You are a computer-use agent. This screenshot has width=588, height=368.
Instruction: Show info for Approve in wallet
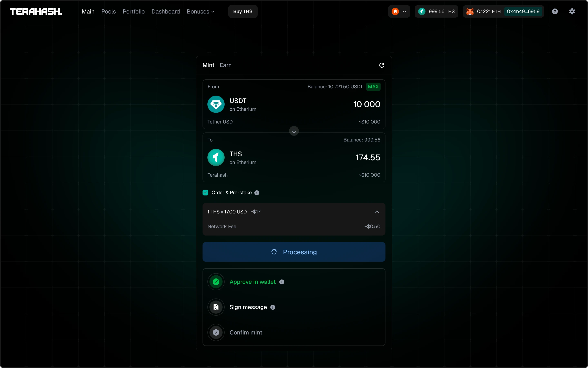tap(282, 282)
